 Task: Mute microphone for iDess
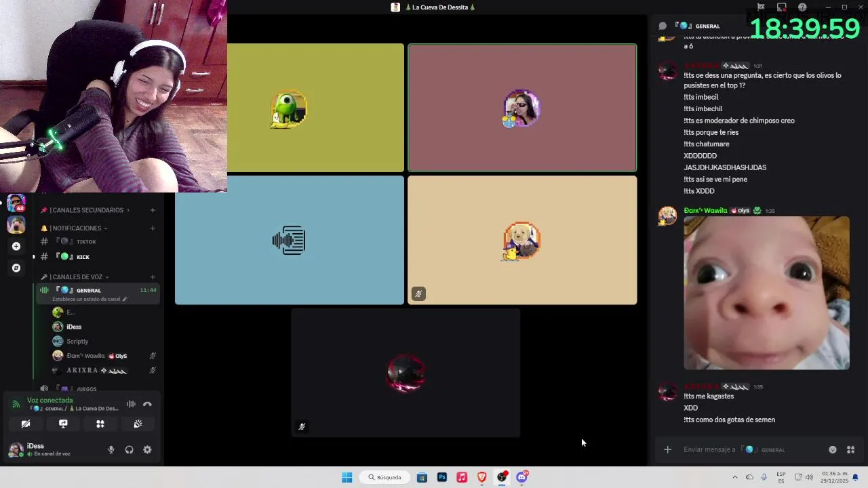pyautogui.click(x=111, y=450)
